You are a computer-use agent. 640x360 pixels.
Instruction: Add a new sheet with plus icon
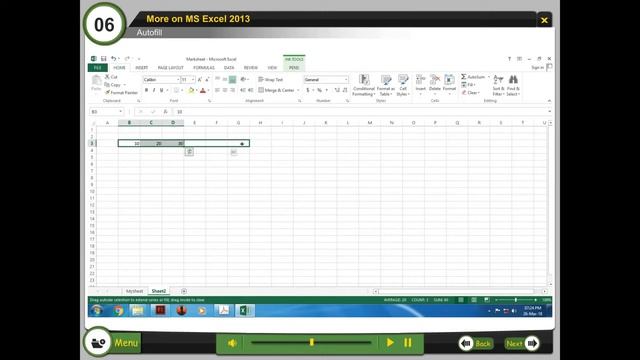[184, 291]
